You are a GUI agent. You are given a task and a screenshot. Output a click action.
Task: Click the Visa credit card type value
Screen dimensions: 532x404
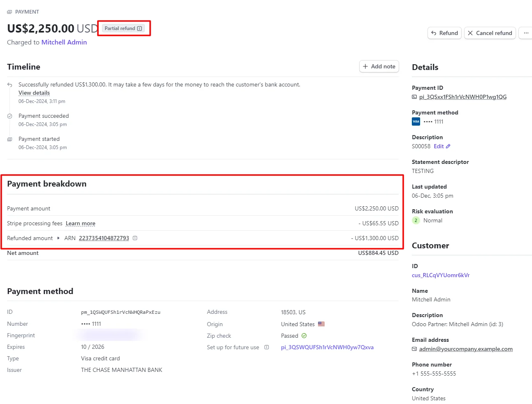click(100, 358)
